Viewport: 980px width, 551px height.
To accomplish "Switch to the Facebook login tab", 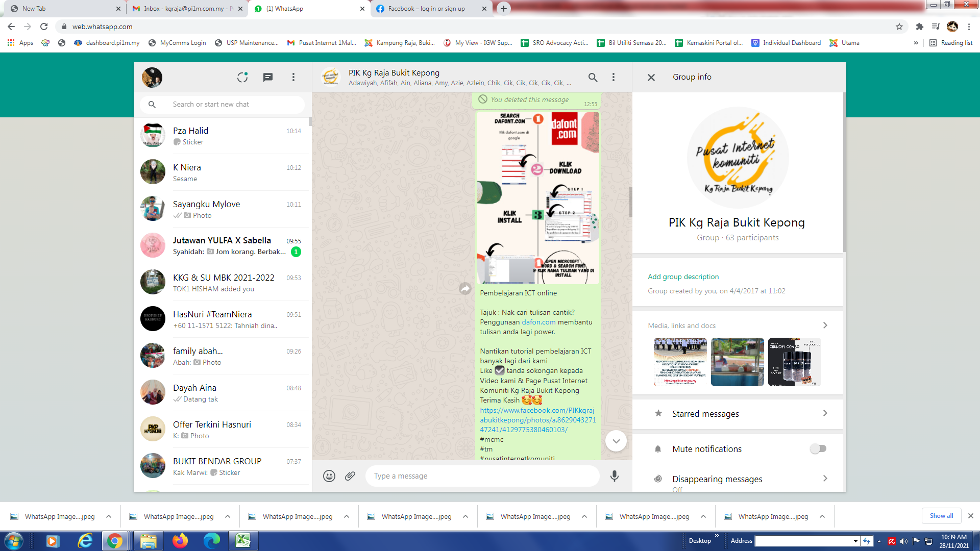I will [x=426, y=9].
